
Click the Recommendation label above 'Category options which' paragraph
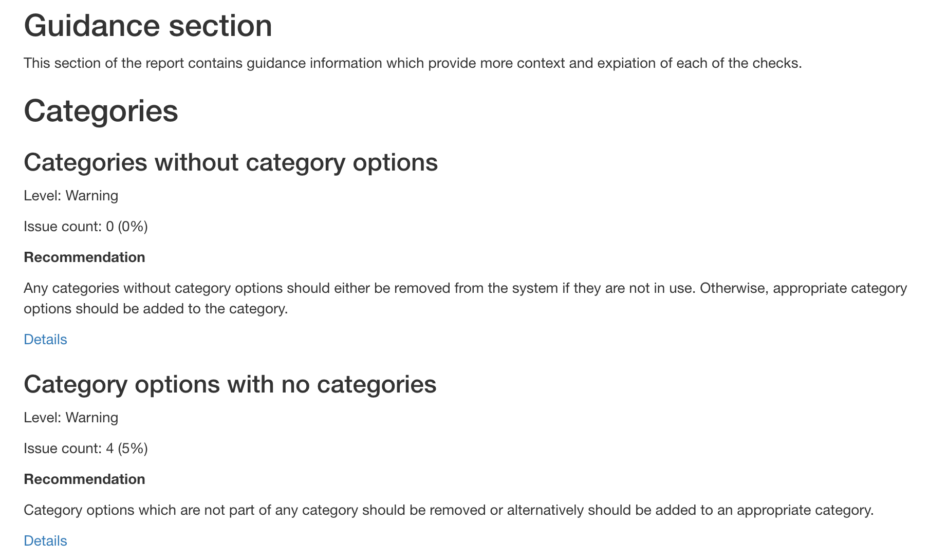(x=84, y=479)
